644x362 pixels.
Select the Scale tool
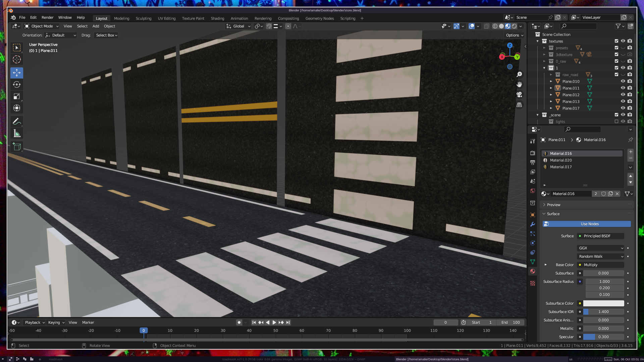click(x=17, y=97)
